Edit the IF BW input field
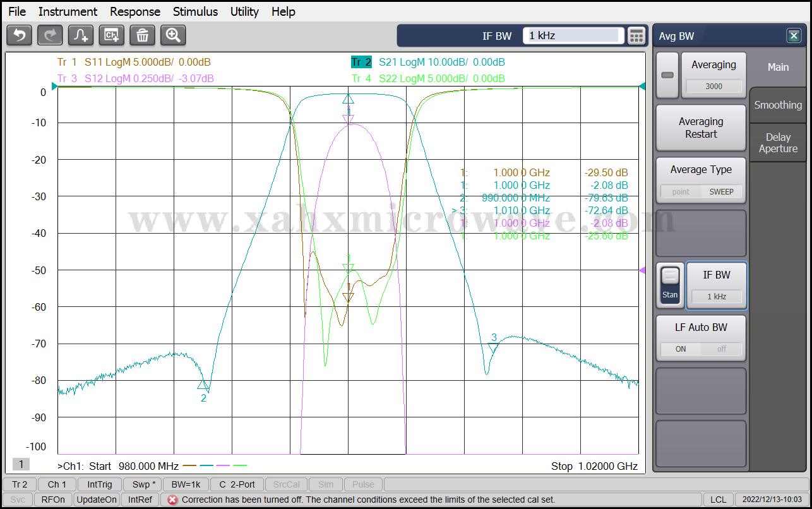This screenshot has height=509, width=812. [573, 36]
